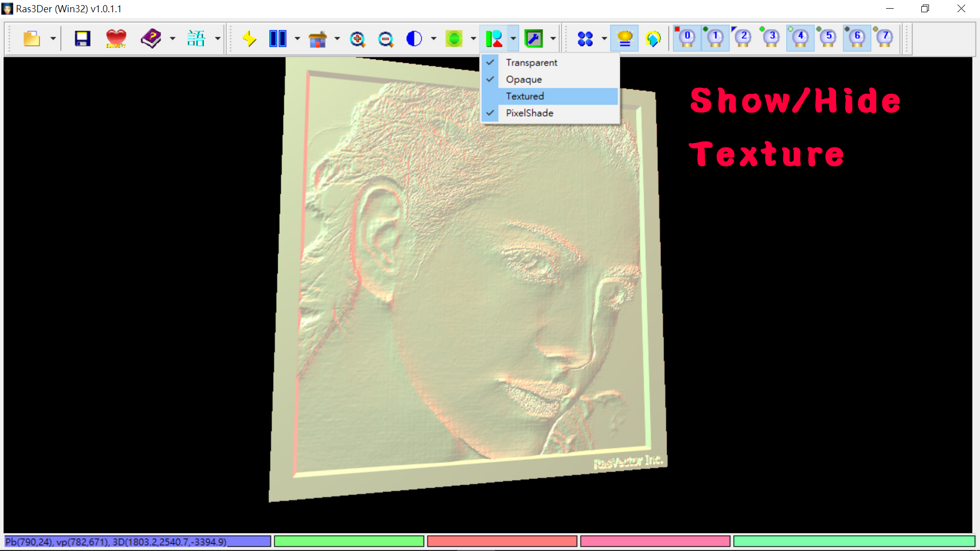980x551 pixels.
Task: Expand the house icon dropdown arrow
Action: click(337, 39)
